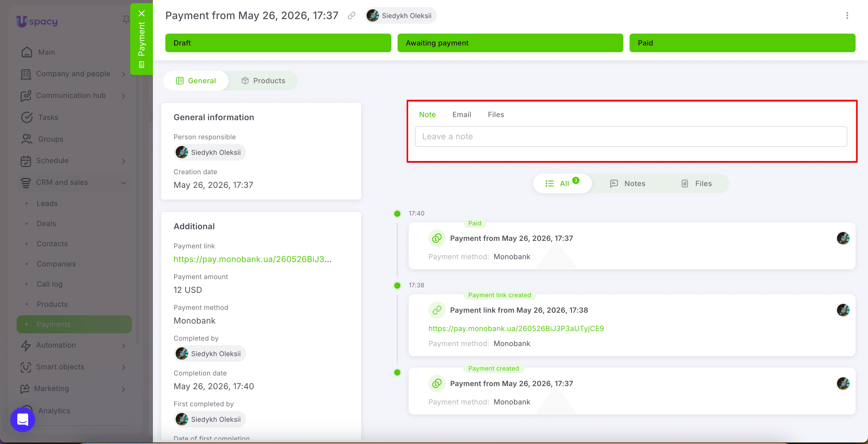Click coin icon on Paid activity card
868x444 pixels.
437,238
